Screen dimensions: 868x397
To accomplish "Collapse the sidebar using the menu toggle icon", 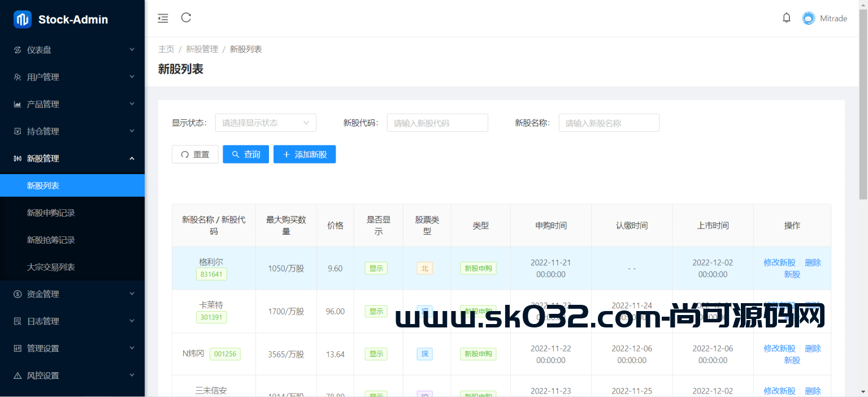I will 163,18.
